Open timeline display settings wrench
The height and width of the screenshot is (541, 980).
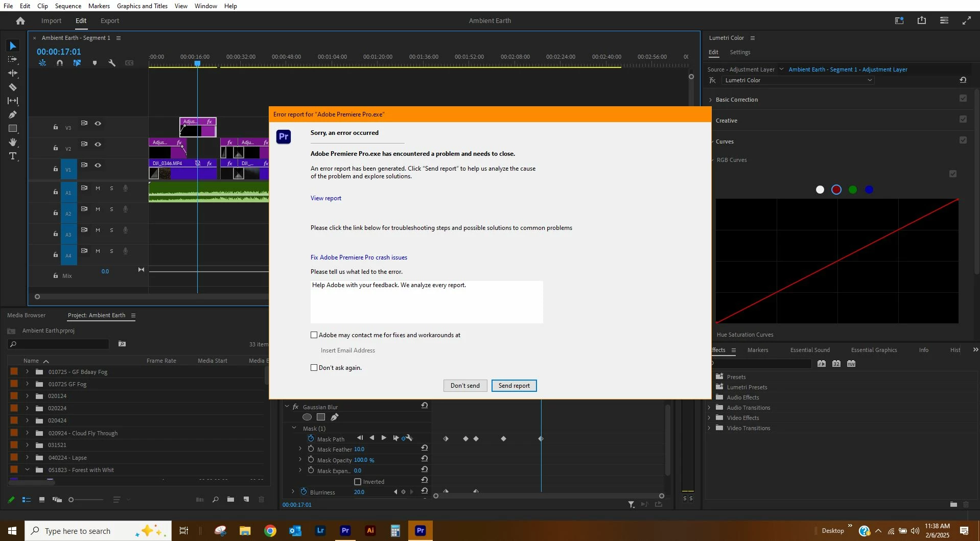[x=112, y=63]
